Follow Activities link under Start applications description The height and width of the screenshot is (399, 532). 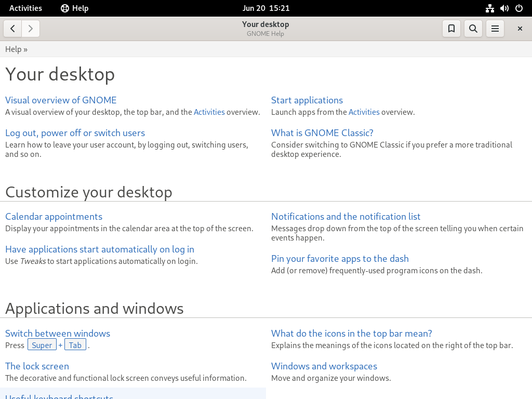coord(364,112)
